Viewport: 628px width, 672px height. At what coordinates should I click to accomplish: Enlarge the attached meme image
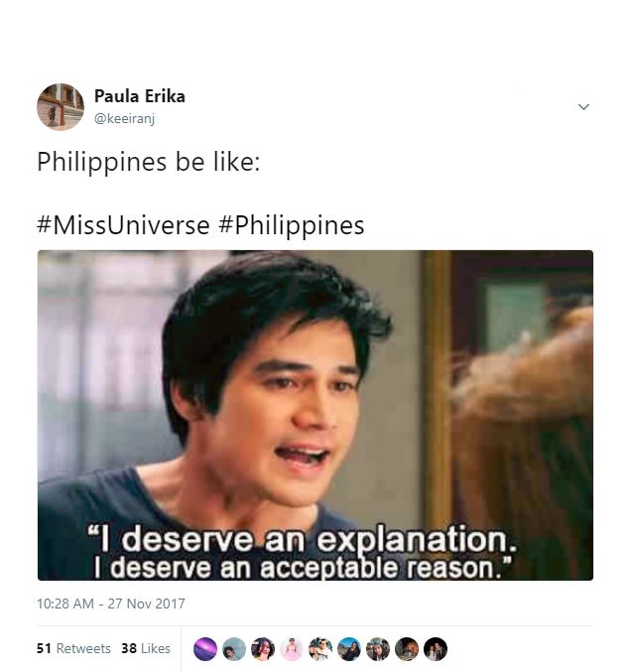[315, 415]
